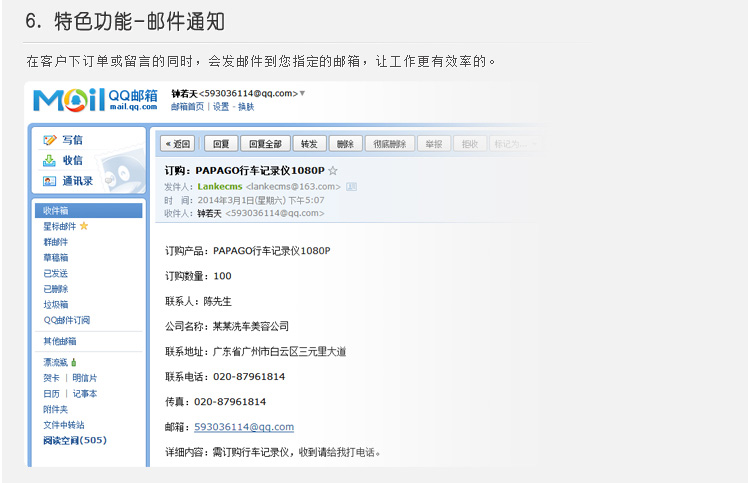
Task: Click the heading 6. 特色功能-邮件通知
Action: [125, 22]
